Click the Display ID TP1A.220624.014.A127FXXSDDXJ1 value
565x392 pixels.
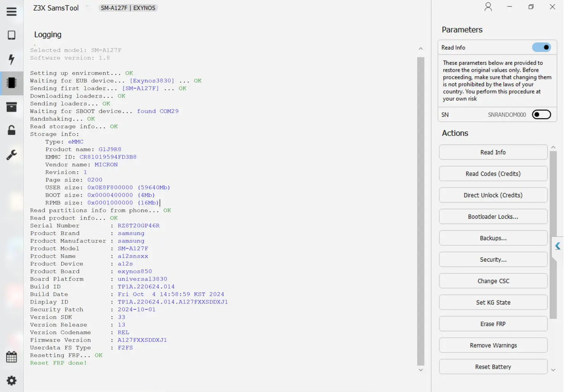[x=173, y=302]
